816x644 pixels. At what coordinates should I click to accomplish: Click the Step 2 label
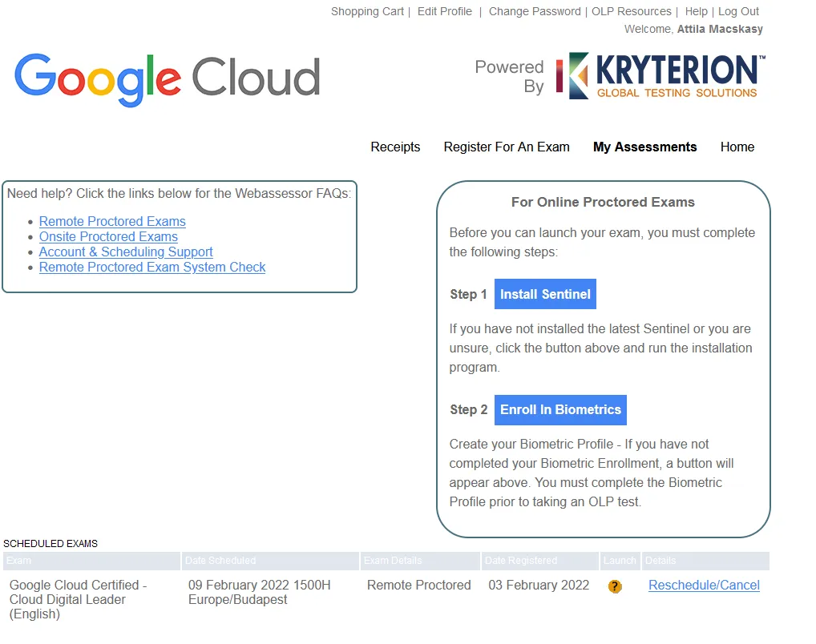468,410
